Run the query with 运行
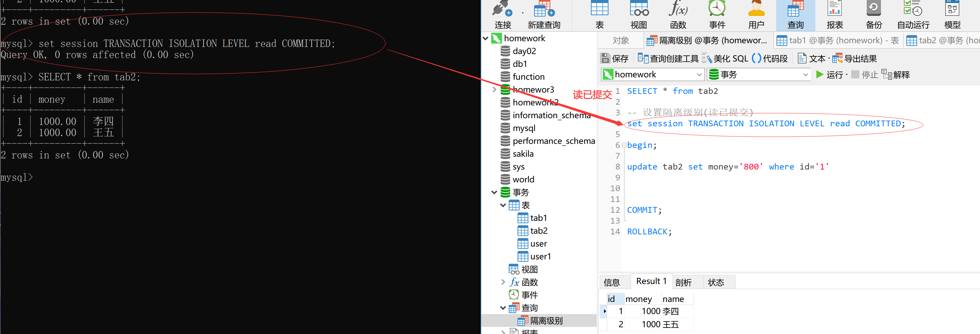 click(x=829, y=75)
